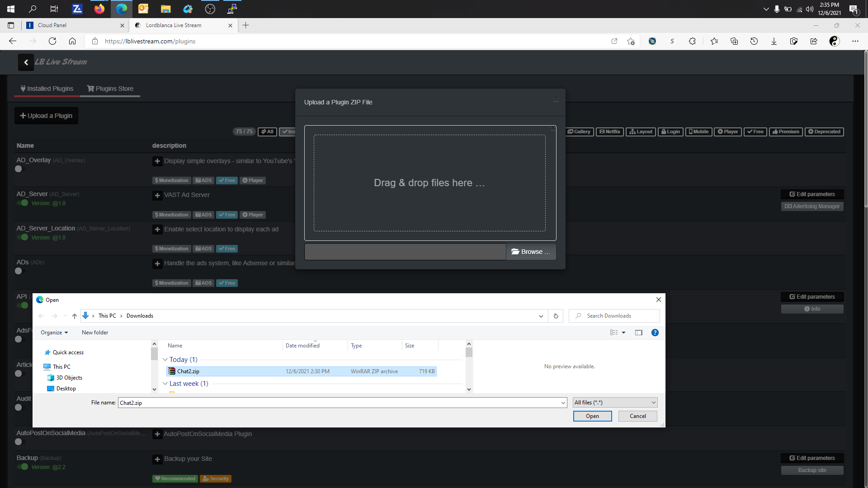Go to browser home page
This screenshot has height=488, width=868.
72,41
